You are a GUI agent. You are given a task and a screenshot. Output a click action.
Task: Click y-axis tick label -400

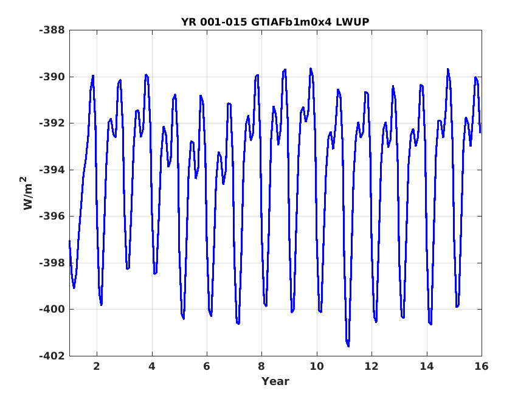tap(52, 309)
